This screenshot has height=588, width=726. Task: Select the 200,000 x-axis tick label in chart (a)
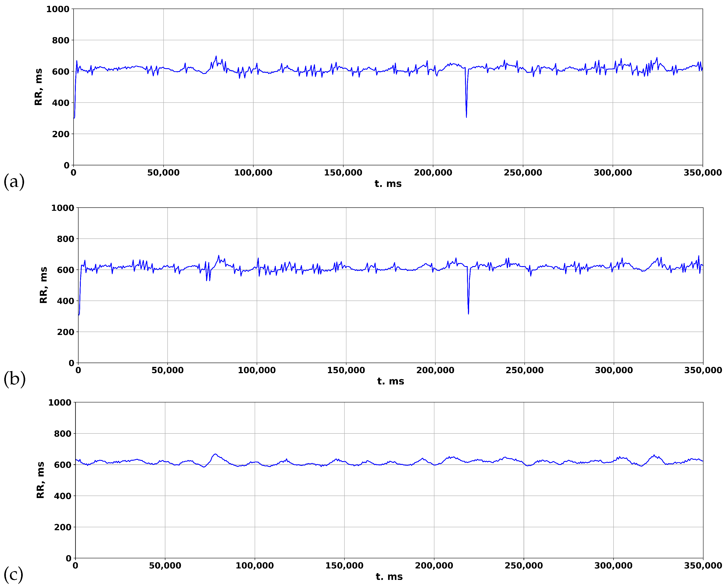click(433, 173)
